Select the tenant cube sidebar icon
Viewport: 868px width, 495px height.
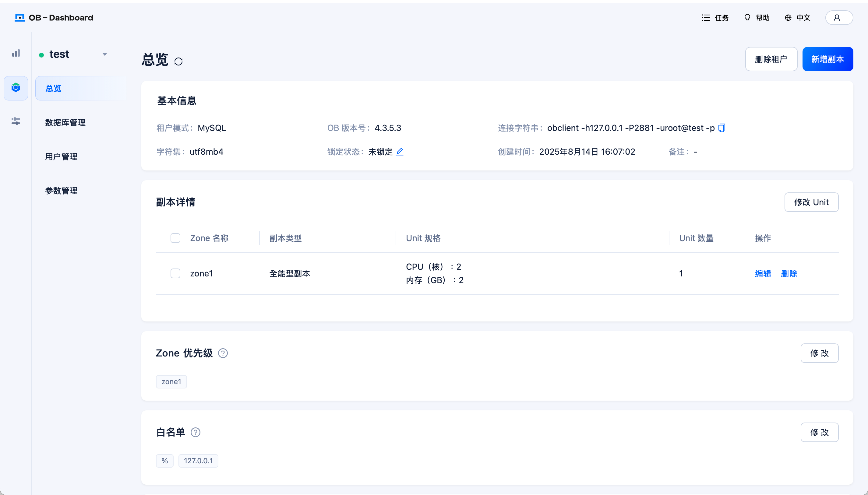click(16, 88)
